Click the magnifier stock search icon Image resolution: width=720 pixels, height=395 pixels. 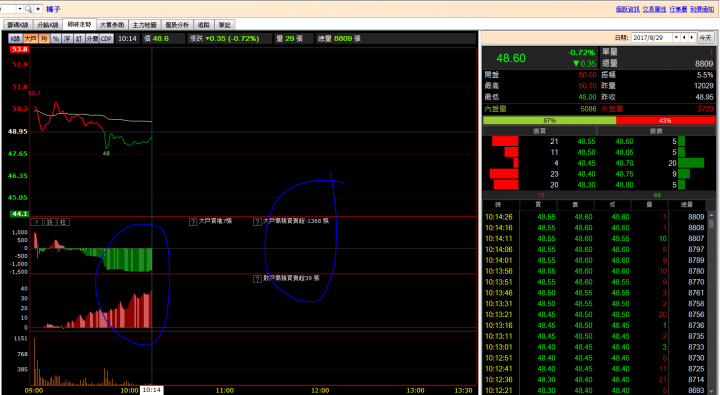28,9
